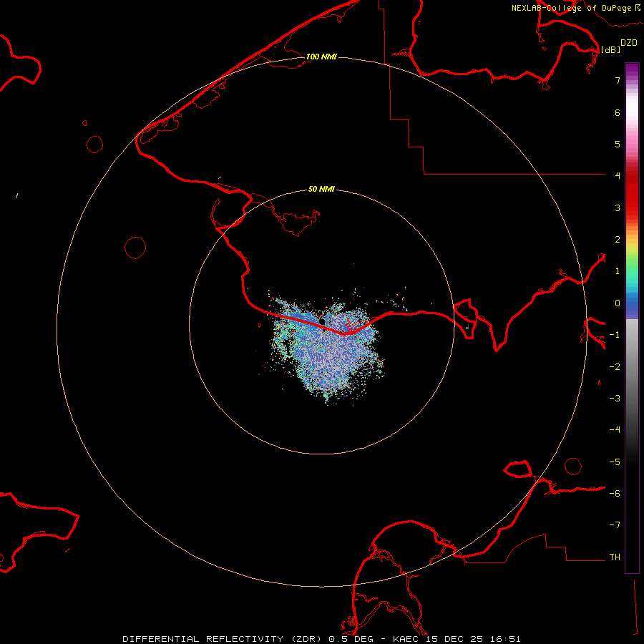
Task: Click the DZD label above the color scale
Action: coord(629,43)
